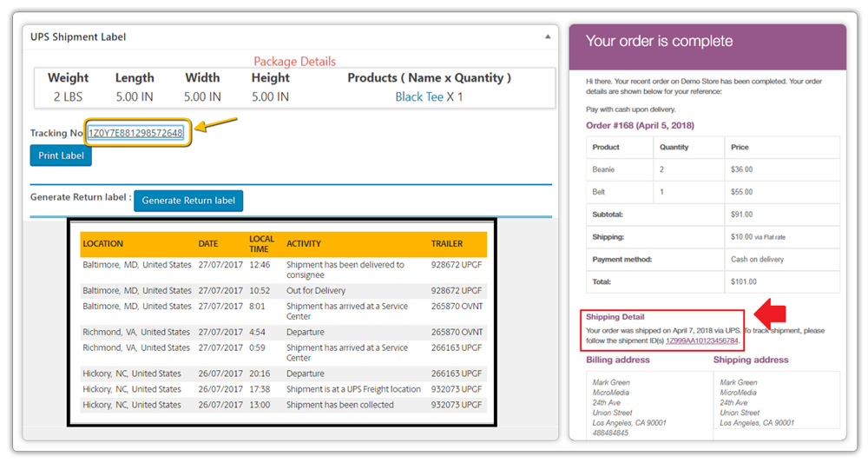Open shipment ID 1Z999AA10123456784 link
Image resolution: width=868 pixels, height=463 pixels.
tap(702, 341)
